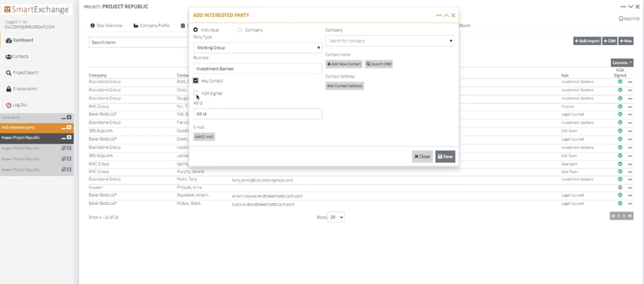The height and width of the screenshot is (284, 644).
Task: Minimize the Add Interested Party dialog
Action: 439,16
